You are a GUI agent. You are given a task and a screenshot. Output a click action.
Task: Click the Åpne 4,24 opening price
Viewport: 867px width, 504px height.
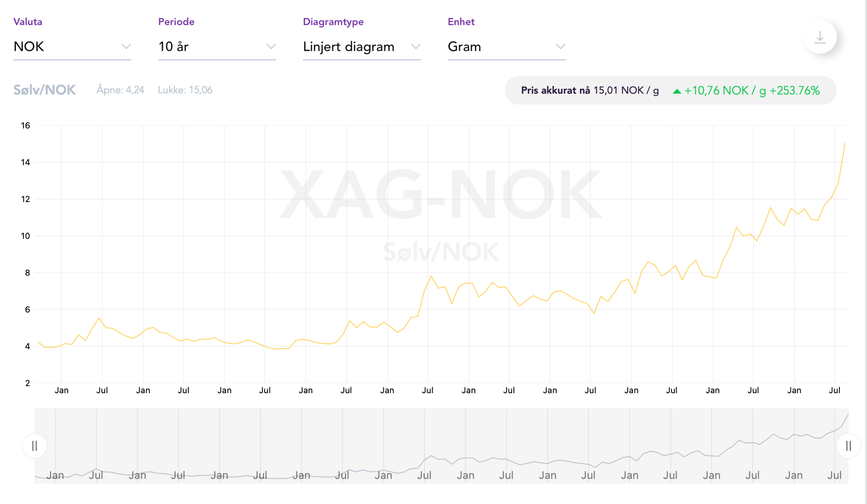tap(120, 90)
